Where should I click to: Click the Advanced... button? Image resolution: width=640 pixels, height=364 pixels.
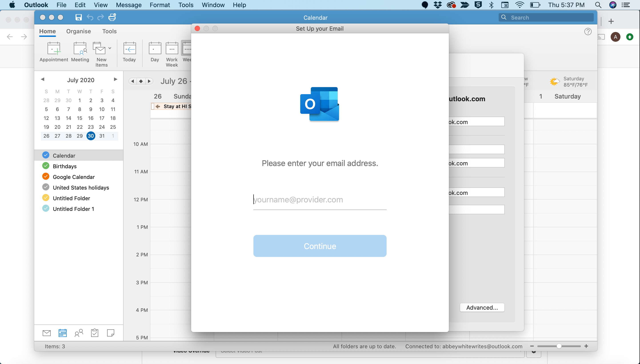tap(482, 307)
